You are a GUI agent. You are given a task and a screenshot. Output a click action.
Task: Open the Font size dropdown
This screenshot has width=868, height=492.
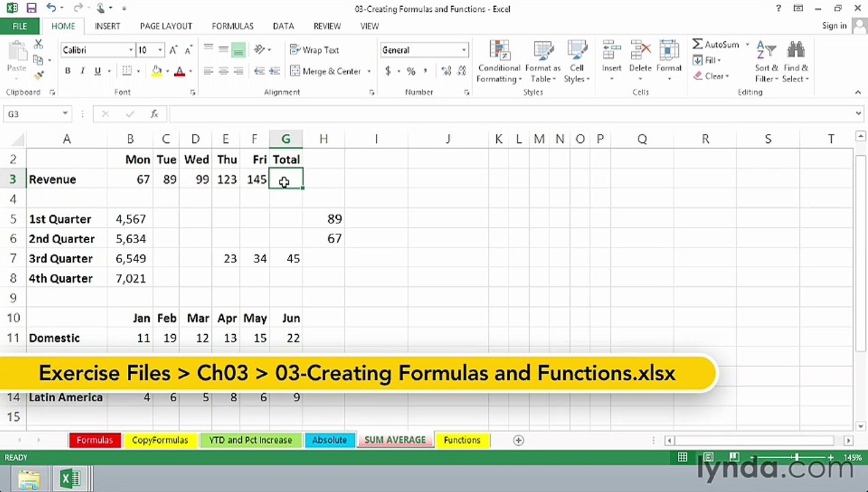(x=160, y=50)
